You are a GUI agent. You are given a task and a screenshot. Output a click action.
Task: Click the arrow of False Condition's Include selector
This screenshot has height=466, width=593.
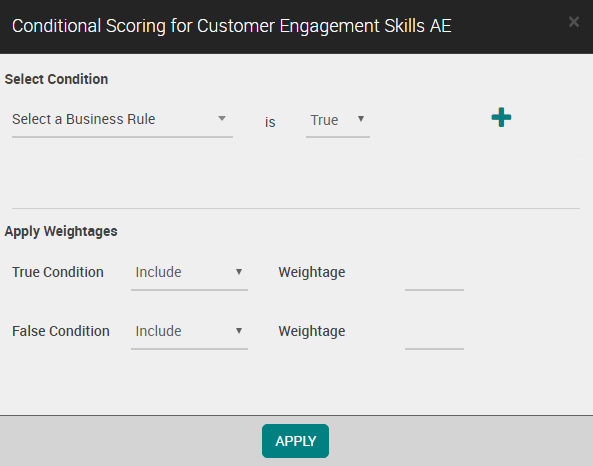(239, 331)
